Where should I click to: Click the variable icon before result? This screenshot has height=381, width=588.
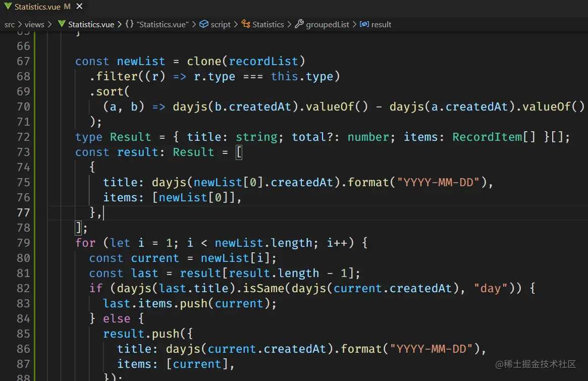pos(364,24)
